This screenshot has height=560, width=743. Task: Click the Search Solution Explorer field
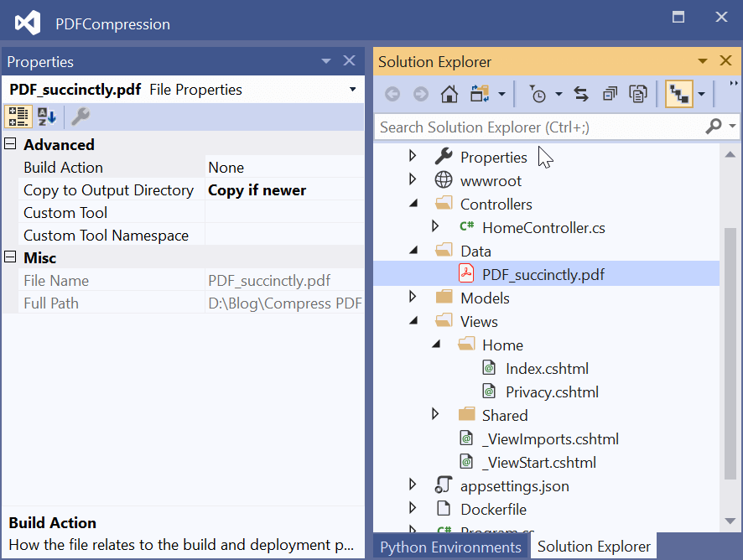click(537, 127)
